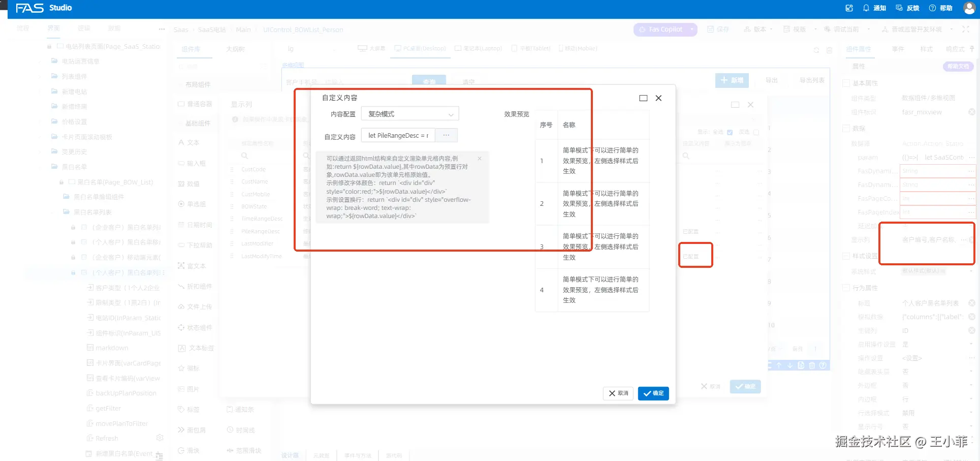Click the gear icon on the Refresh row
Image resolution: width=980 pixels, height=461 pixels.
[160, 438]
